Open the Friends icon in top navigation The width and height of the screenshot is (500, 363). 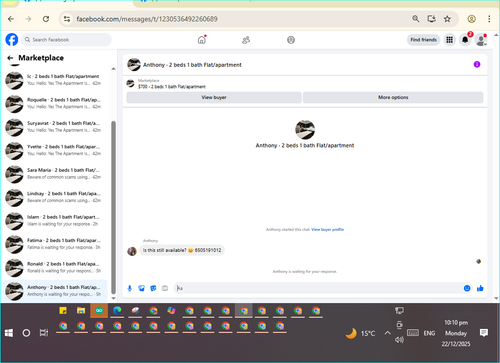(x=246, y=40)
